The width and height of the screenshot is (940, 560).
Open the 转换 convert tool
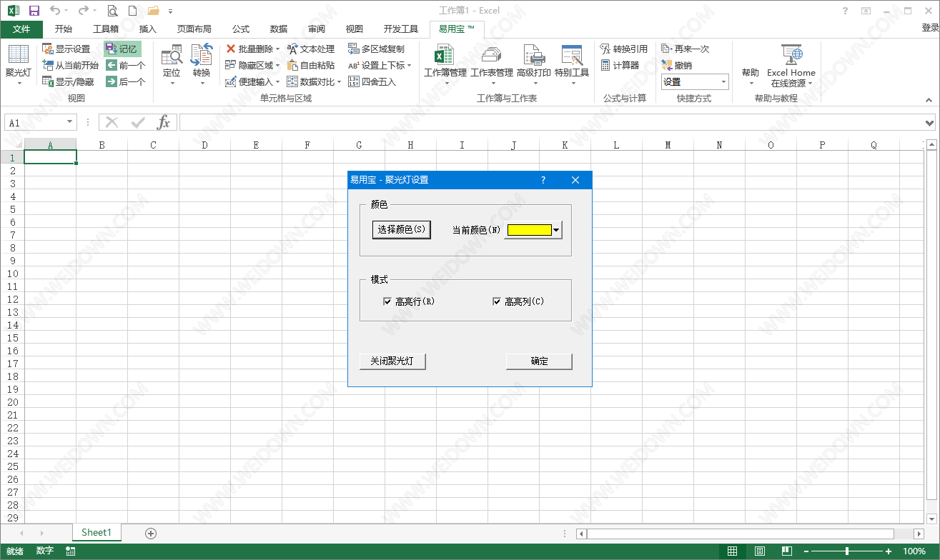coord(202,64)
